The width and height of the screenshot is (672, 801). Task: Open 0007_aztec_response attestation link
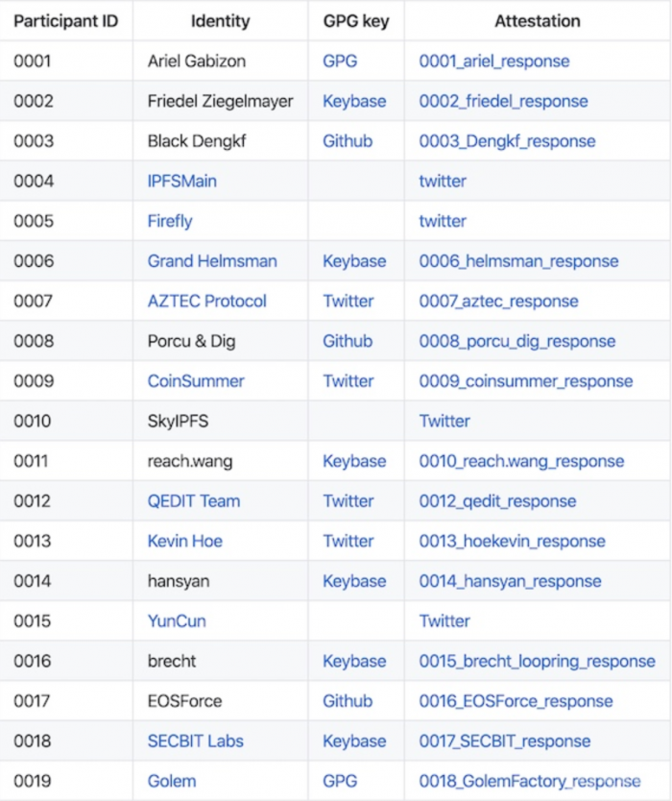tap(498, 302)
